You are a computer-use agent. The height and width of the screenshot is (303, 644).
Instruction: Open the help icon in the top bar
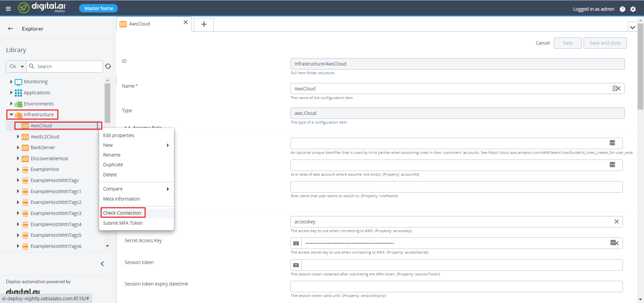(623, 9)
